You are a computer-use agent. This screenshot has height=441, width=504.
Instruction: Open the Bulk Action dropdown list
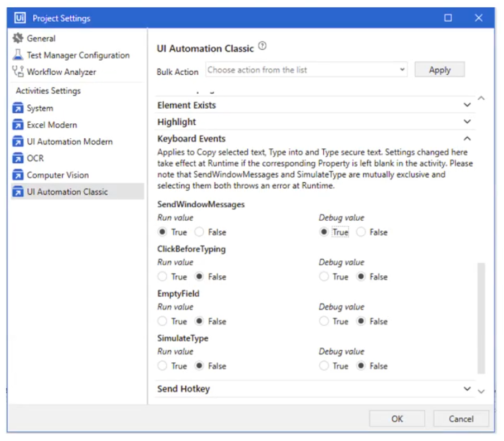click(x=306, y=70)
